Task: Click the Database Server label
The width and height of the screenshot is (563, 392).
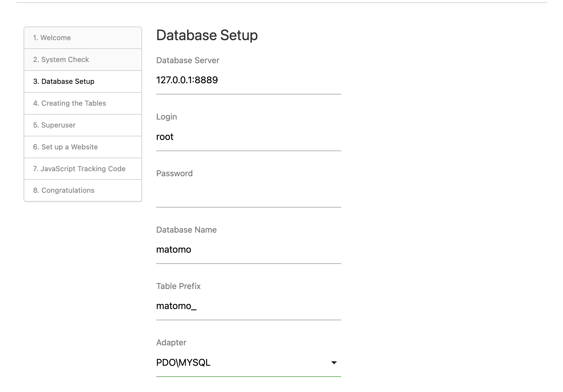Action: [188, 60]
